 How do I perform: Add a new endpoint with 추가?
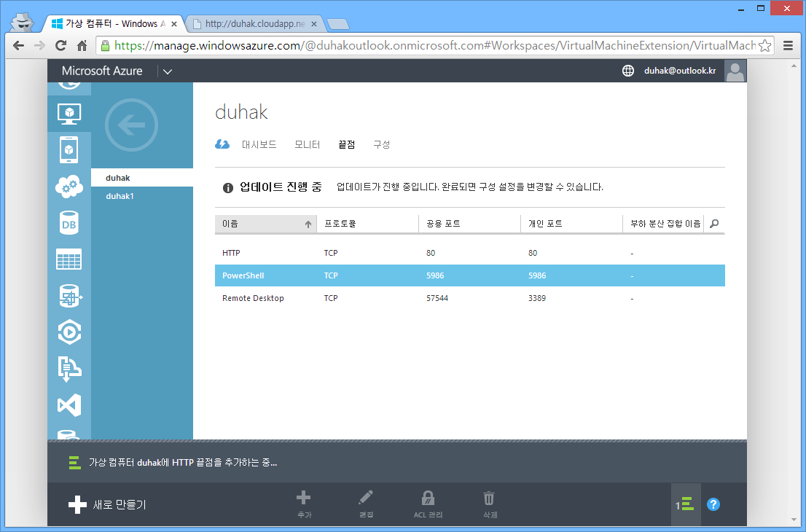[x=304, y=504]
